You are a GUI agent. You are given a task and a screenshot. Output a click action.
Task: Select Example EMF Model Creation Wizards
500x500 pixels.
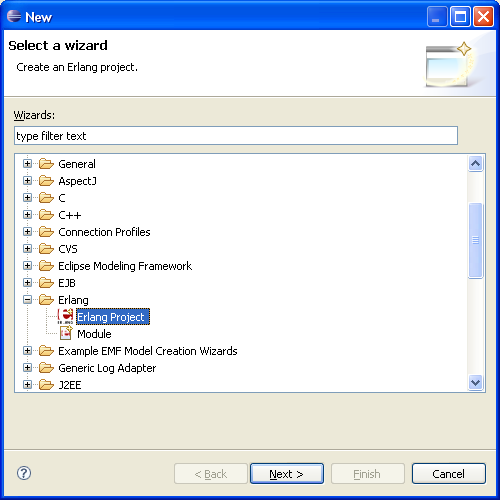click(148, 351)
